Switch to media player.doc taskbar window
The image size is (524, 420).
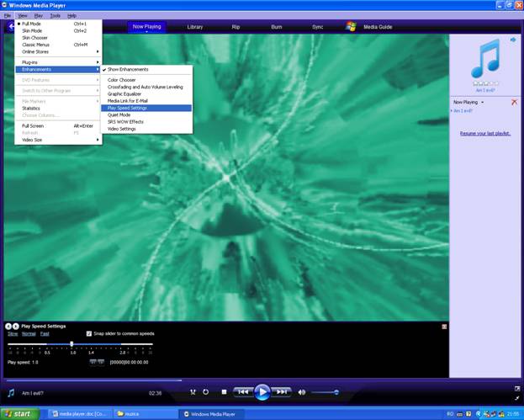coord(80,414)
